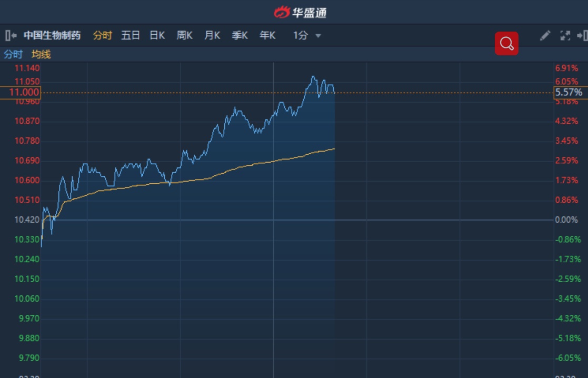Click the red search magnifier button
Viewport: 588px width, 378px height.
506,43
